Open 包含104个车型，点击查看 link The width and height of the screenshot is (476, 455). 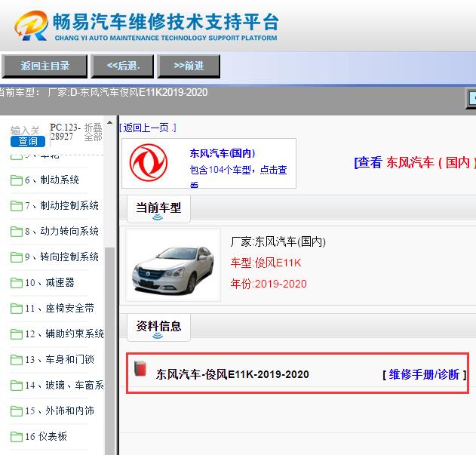coord(238,176)
